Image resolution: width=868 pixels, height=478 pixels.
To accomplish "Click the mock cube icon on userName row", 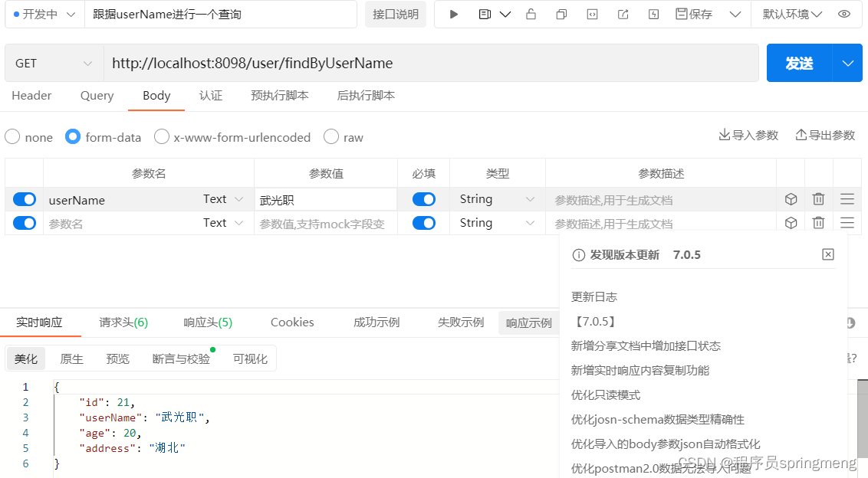I will pos(791,198).
